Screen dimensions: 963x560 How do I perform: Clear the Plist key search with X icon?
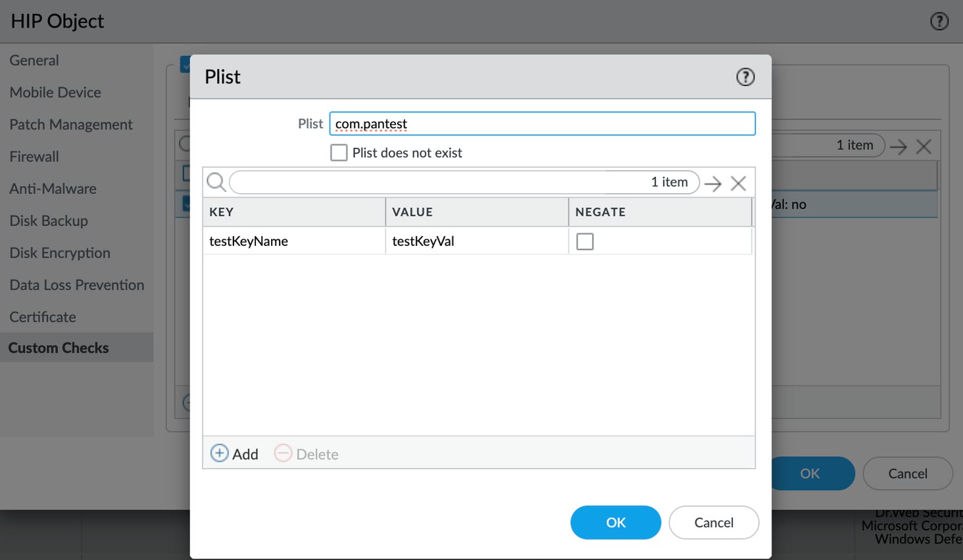[x=738, y=183]
